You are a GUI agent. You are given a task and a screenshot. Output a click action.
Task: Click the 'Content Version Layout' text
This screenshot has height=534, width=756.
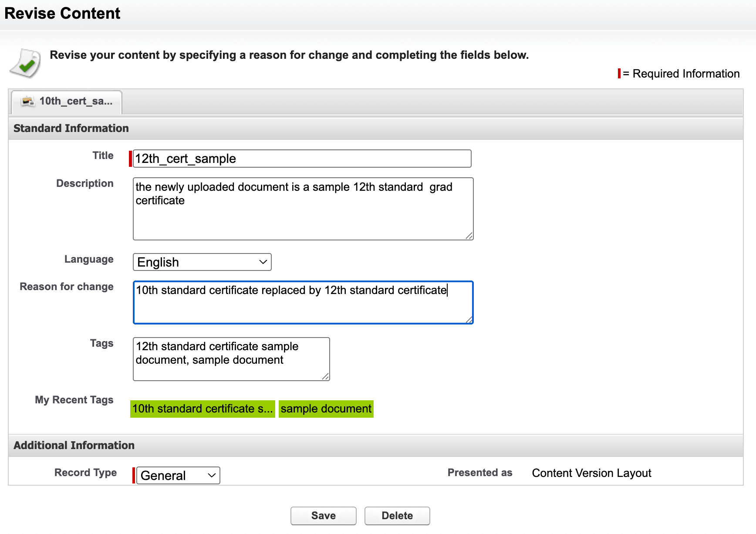pos(591,473)
